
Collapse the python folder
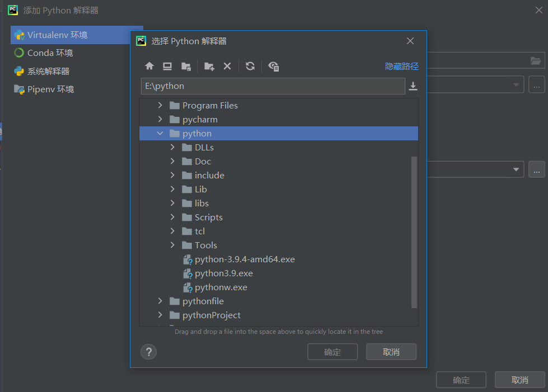160,133
